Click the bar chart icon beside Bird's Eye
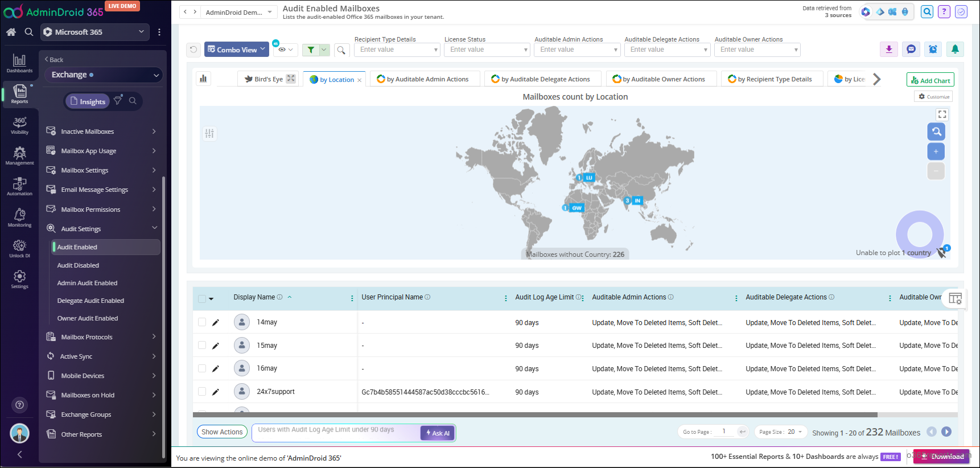The width and height of the screenshot is (980, 468). pos(203,79)
